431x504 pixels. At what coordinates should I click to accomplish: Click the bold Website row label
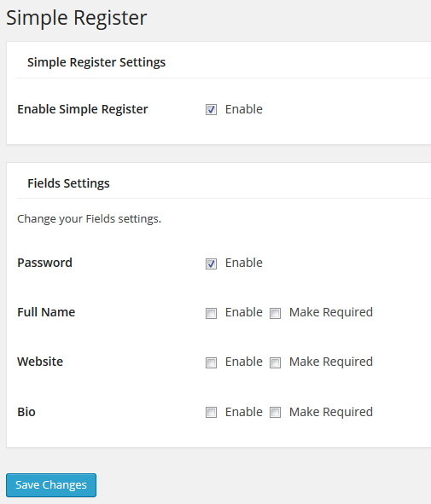tap(40, 362)
